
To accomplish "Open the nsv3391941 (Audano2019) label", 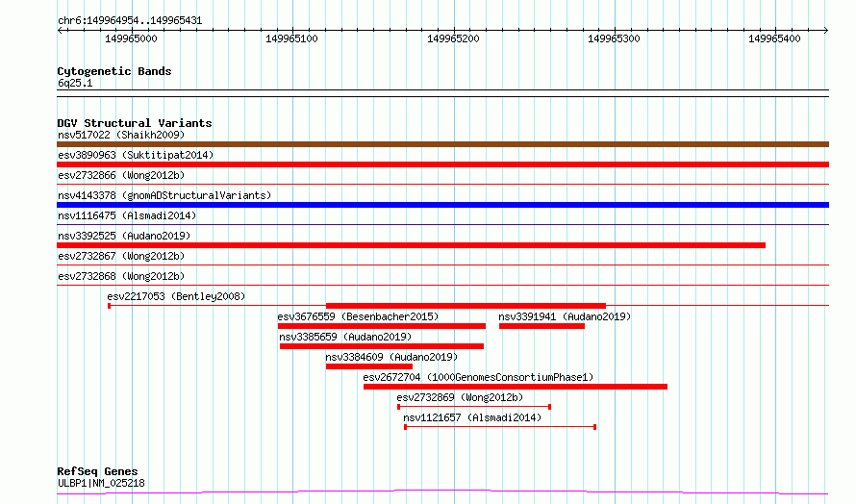I will point(565,316).
